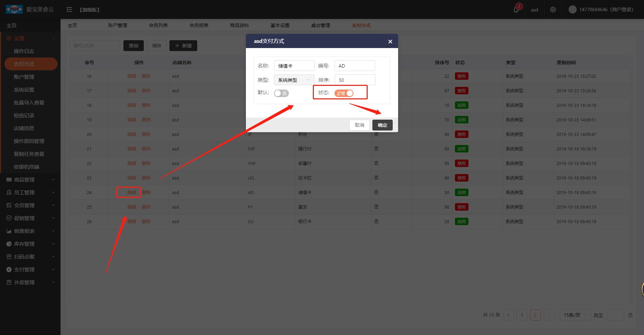Click the settings gear icon in header
This screenshot has width=644, height=335.
click(553, 9)
